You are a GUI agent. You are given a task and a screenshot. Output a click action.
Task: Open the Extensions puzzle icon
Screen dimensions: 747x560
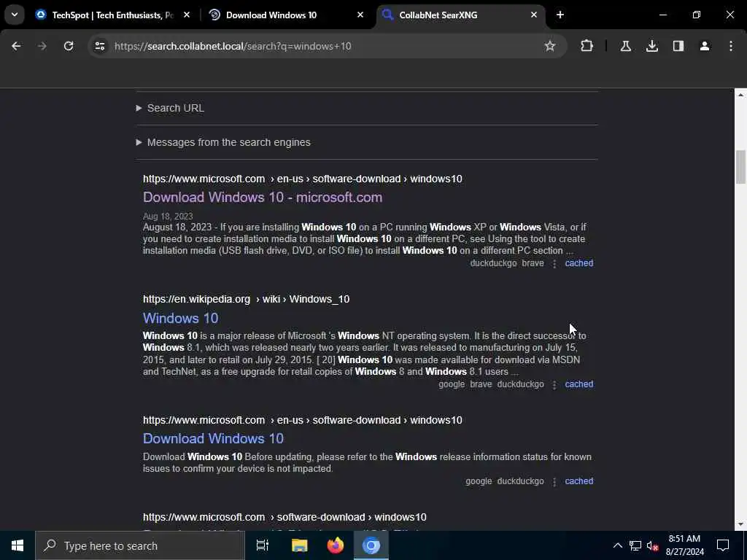pos(587,46)
